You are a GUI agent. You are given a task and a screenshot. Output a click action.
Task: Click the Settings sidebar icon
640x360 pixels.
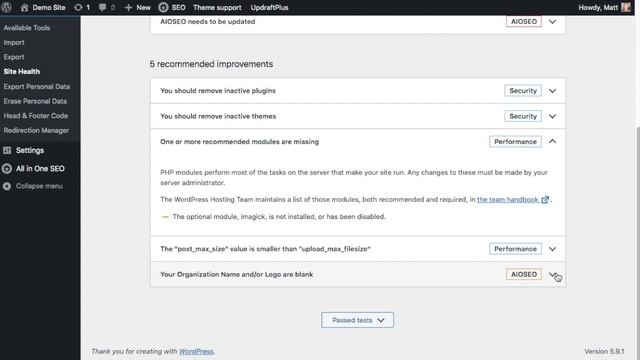pyautogui.click(x=7, y=150)
